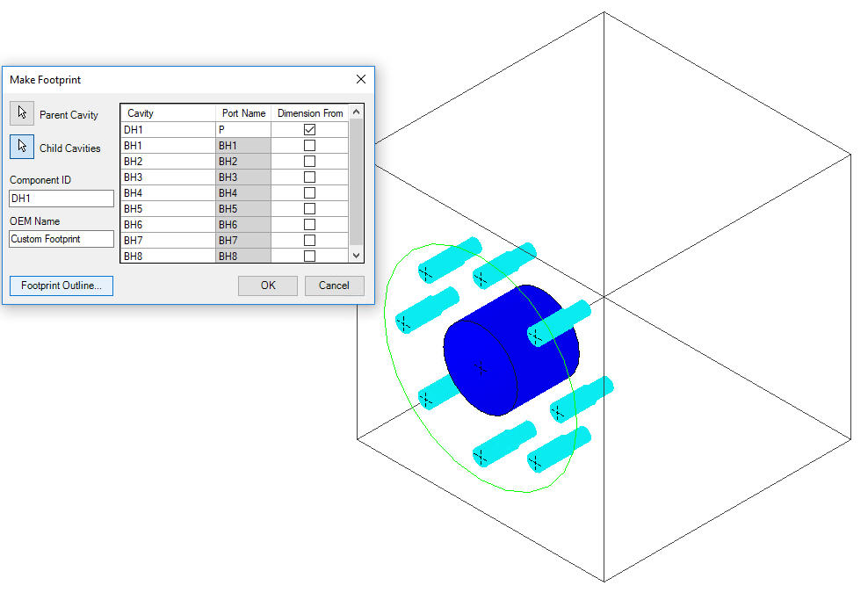Close the Make Footprint dialog
The width and height of the screenshot is (868, 600).
(361, 79)
